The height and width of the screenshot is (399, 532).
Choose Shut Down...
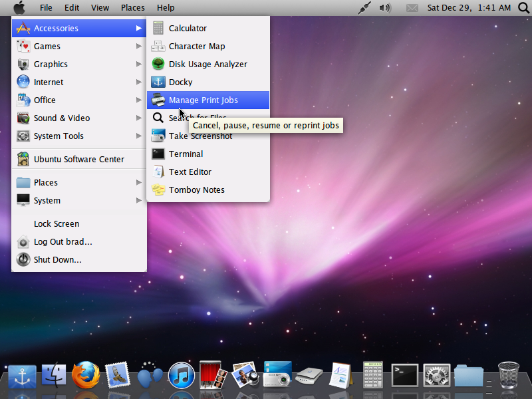pos(79,260)
